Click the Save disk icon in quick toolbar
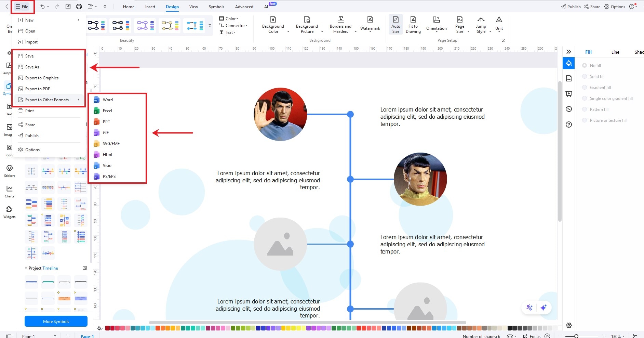Image resolution: width=644 pixels, height=338 pixels. [x=68, y=6]
